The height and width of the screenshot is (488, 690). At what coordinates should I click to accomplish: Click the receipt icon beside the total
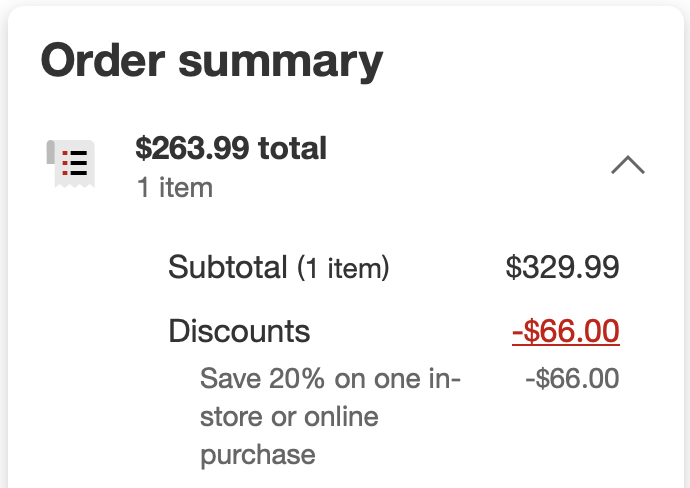[71, 164]
